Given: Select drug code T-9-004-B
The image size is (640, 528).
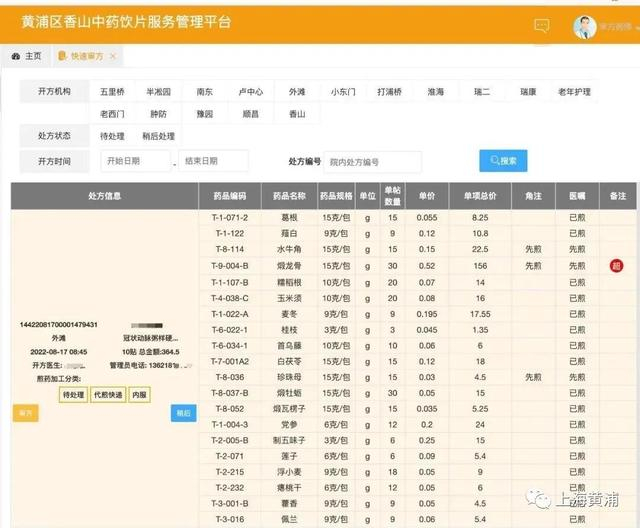Looking at the screenshot, I should [230, 266].
